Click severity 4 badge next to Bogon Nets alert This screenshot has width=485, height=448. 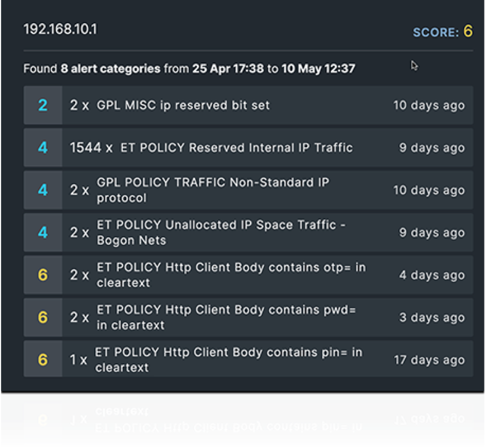click(43, 233)
